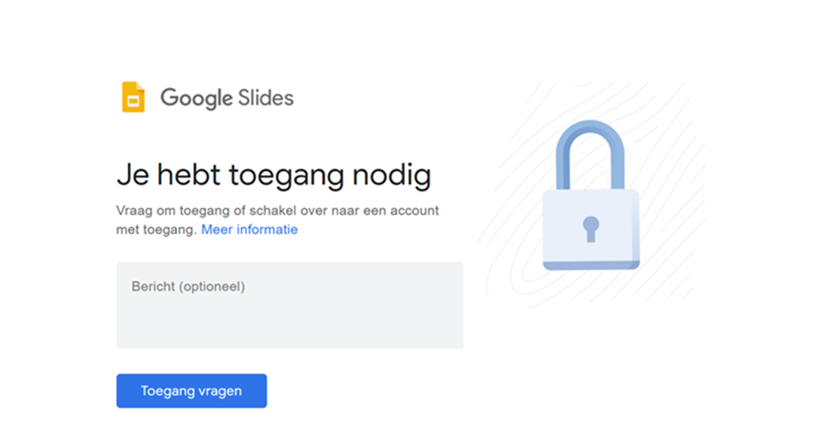Click the Toegang vragen button
The image size is (814, 443).
pos(192,391)
